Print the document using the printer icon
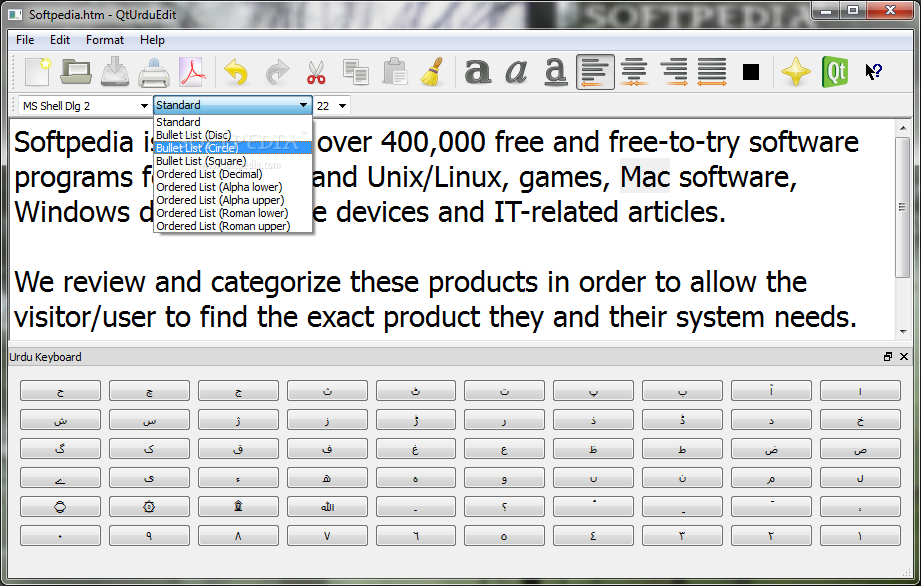The image size is (921, 586). tap(154, 72)
